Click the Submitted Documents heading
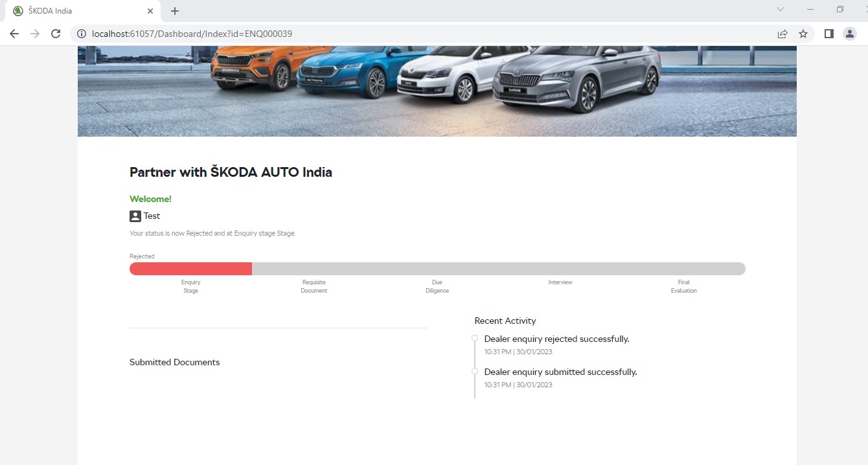The height and width of the screenshot is (465, 868). [174, 362]
